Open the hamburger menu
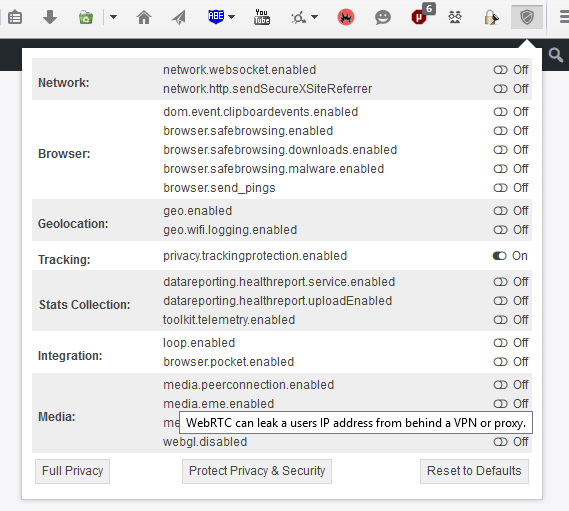Screen dimensions: 569x511 click(564, 17)
